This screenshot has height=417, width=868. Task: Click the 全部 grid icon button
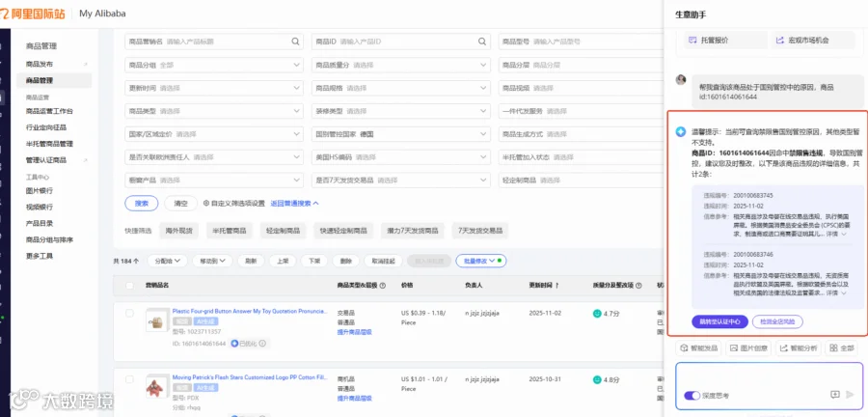(841, 348)
